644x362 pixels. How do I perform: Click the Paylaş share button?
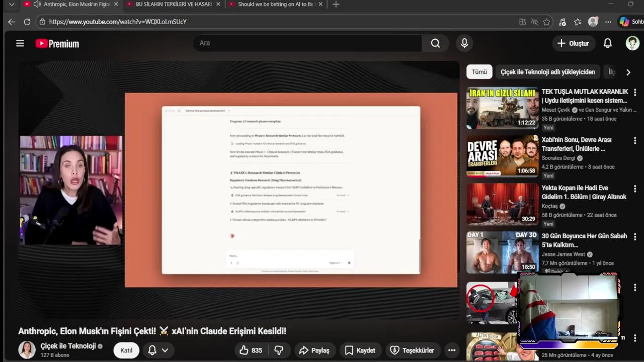pos(314,350)
